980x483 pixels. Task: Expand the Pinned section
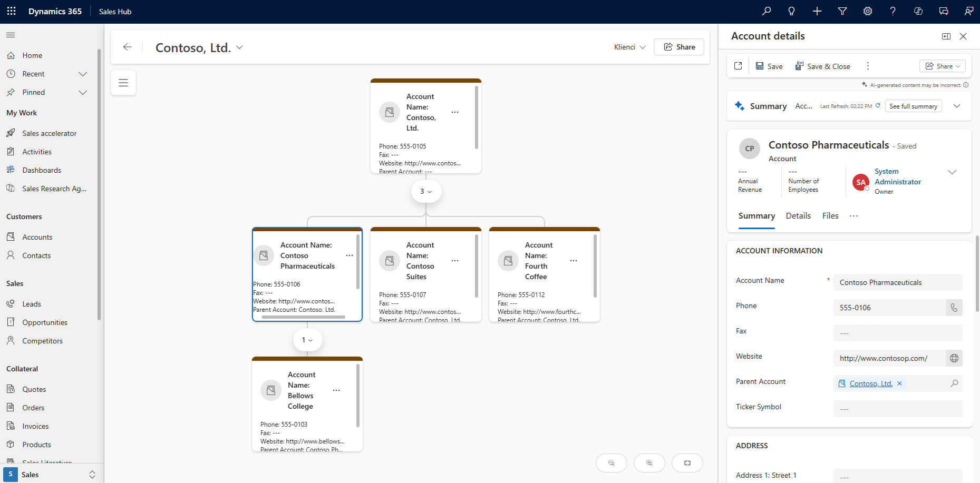83,92
